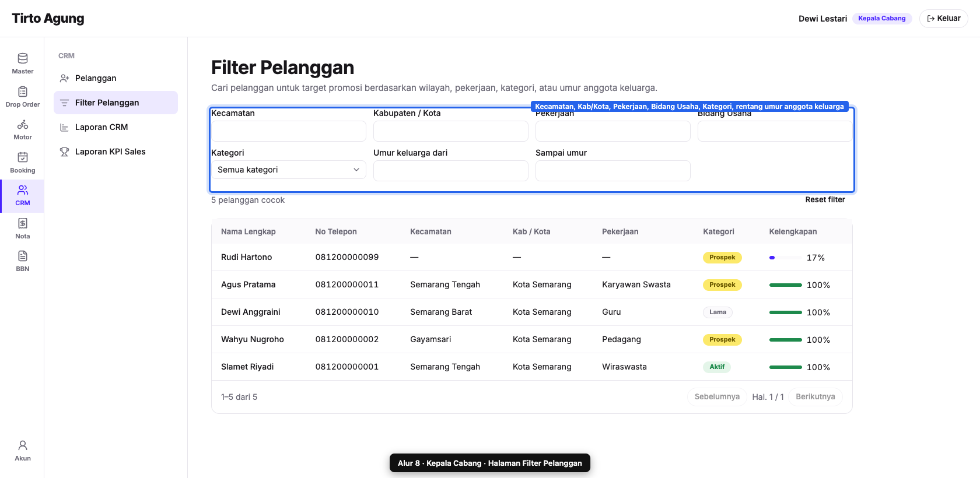This screenshot has width=980, height=478.
Task: Open Laporan KPI Sales menu item
Action: tap(116, 152)
